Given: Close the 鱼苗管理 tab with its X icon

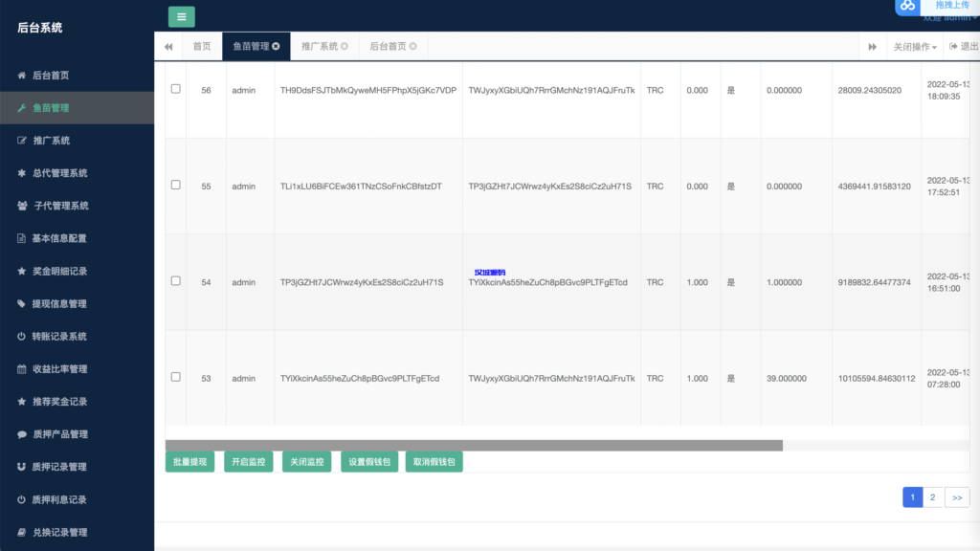Looking at the screenshot, I should coord(276,46).
